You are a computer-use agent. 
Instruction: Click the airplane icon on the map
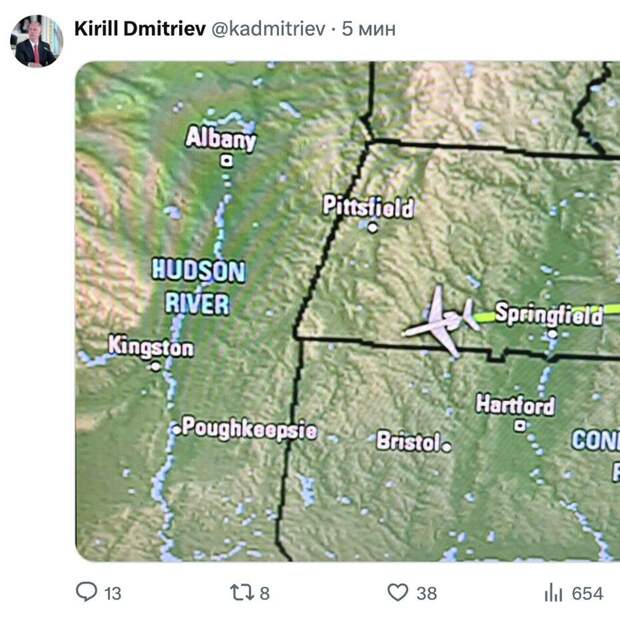pos(441,321)
